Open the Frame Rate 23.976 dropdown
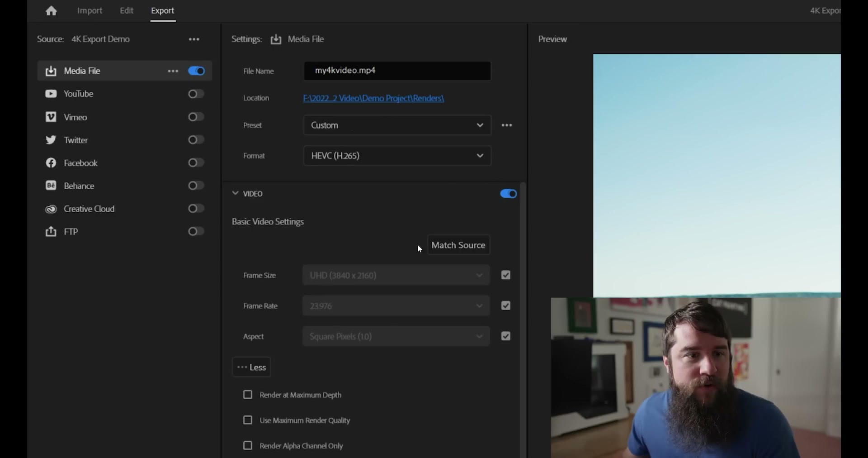Viewport: 868px width, 458px height. pos(396,306)
